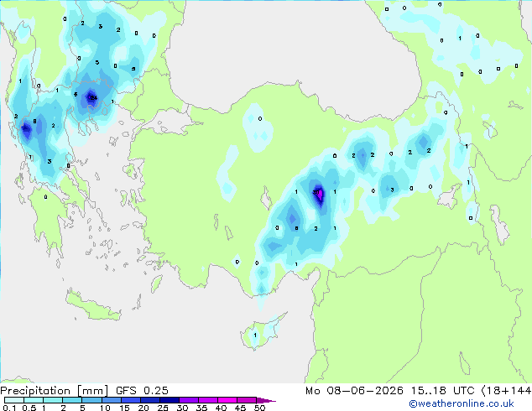Select the 40–45 mm magenta legend swatch

[x=227, y=400]
